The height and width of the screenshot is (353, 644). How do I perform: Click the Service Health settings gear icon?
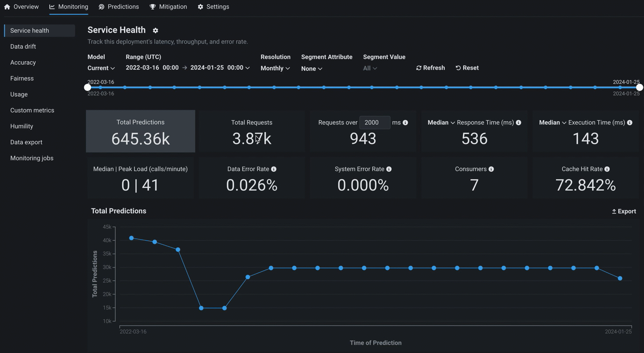pyautogui.click(x=155, y=31)
